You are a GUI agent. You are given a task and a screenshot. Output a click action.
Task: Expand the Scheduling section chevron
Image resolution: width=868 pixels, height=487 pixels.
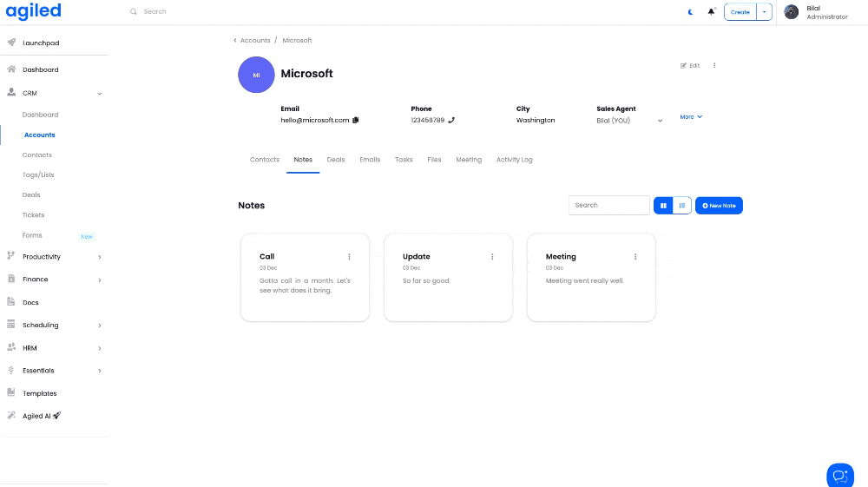click(100, 326)
